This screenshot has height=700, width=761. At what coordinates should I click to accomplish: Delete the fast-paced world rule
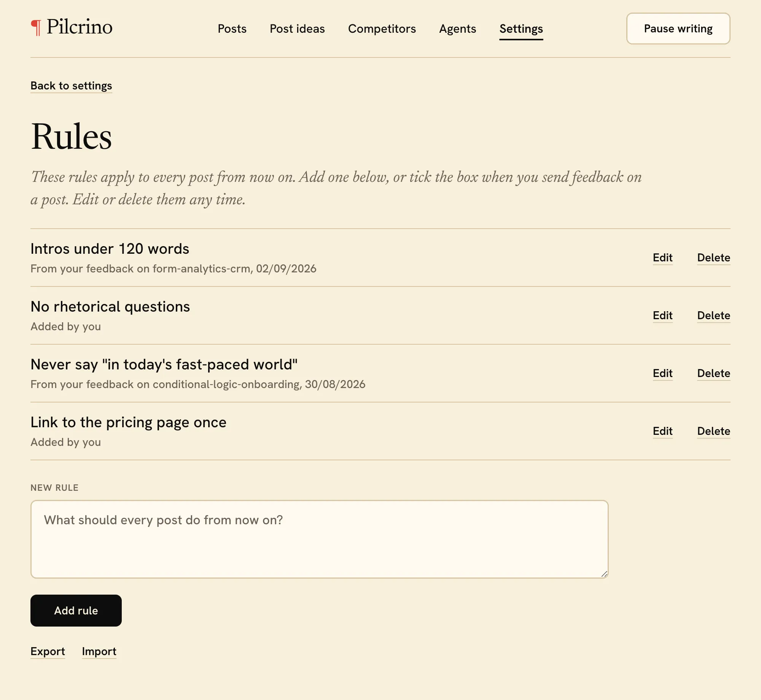(713, 373)
